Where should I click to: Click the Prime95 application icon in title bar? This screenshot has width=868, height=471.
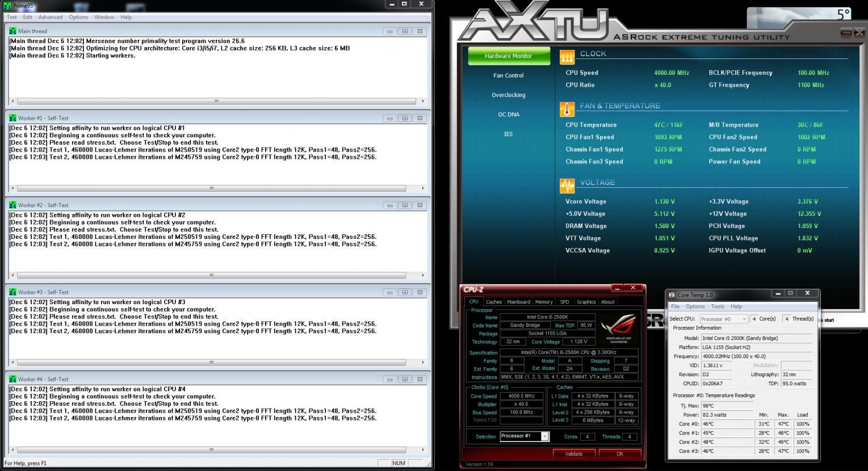(x=7, y=6)
